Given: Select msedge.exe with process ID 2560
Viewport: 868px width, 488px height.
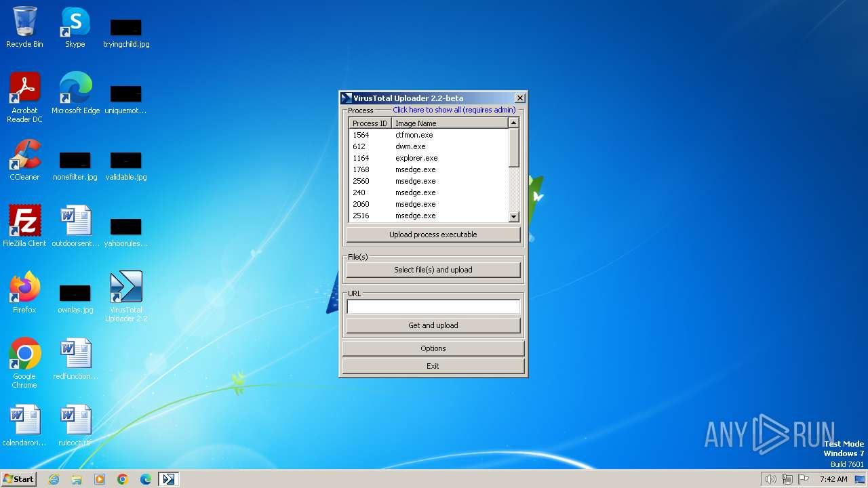Looking at the screenshot, I should (x=429, y=181).
